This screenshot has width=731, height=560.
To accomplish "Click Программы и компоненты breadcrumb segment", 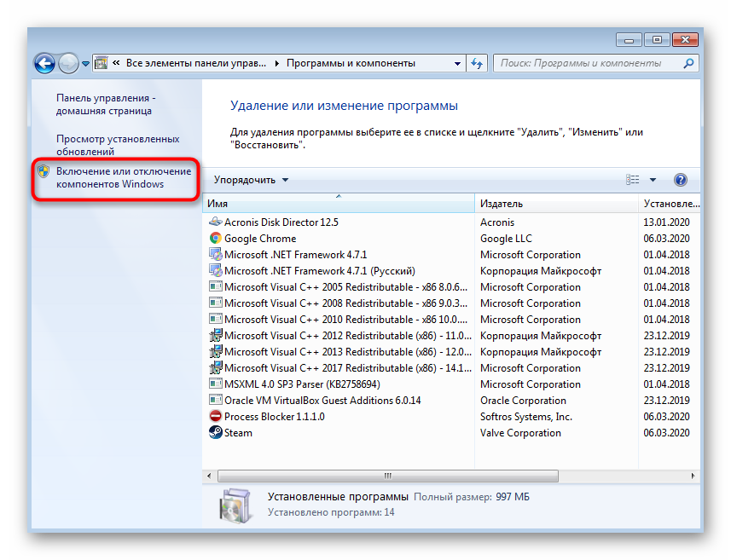I will point(351,63).
